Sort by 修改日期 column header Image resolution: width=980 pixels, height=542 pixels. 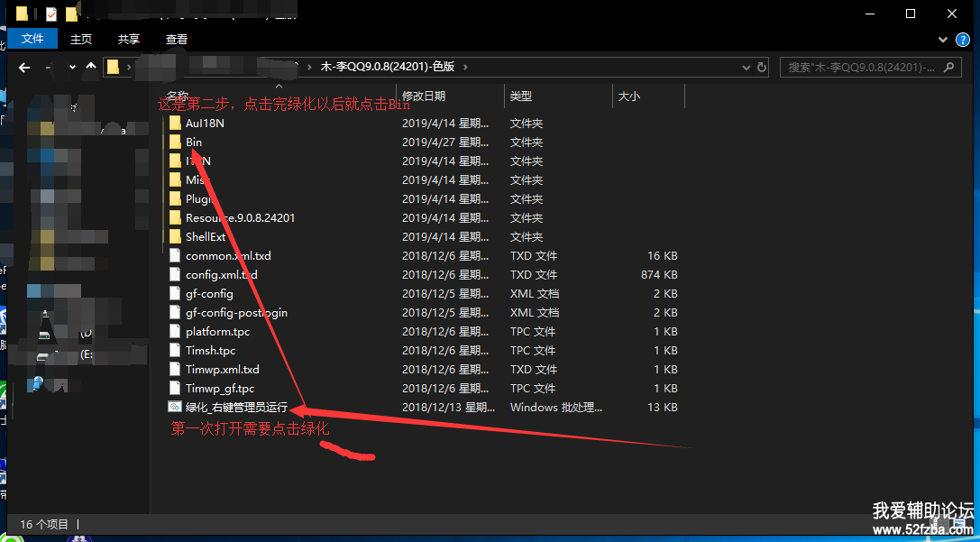[x=424, y=96]
